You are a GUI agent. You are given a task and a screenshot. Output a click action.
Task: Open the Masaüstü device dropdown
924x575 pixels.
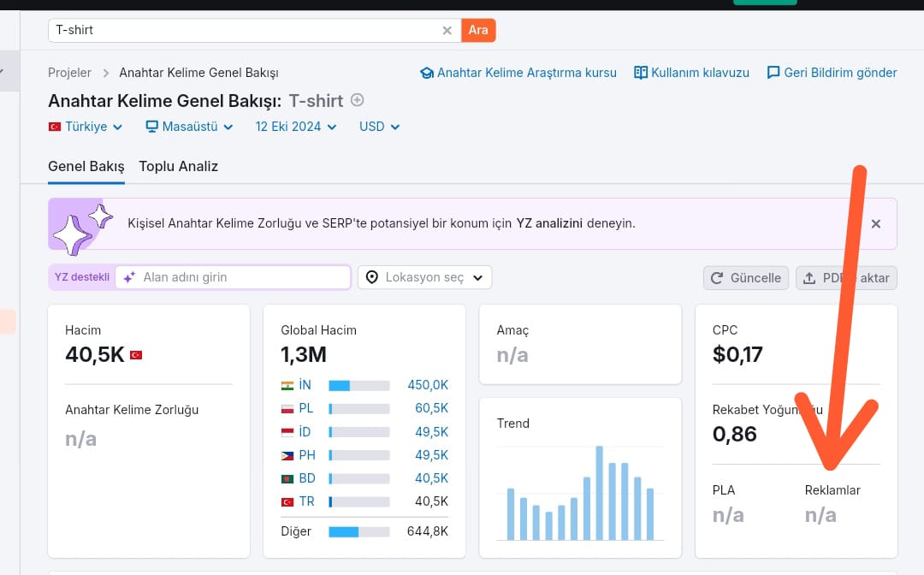pyautogui.click(x=189, y=127)
